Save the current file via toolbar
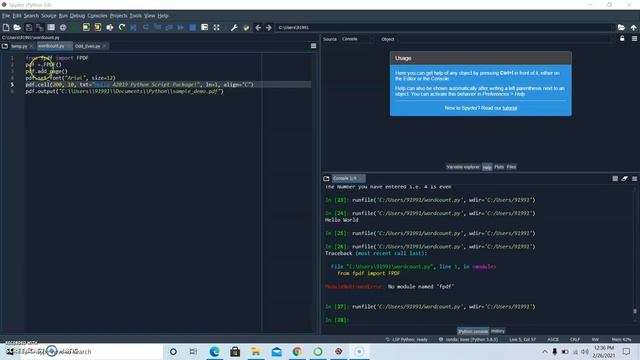The width and height of the screenshot is (640, 360). [29, 27]
